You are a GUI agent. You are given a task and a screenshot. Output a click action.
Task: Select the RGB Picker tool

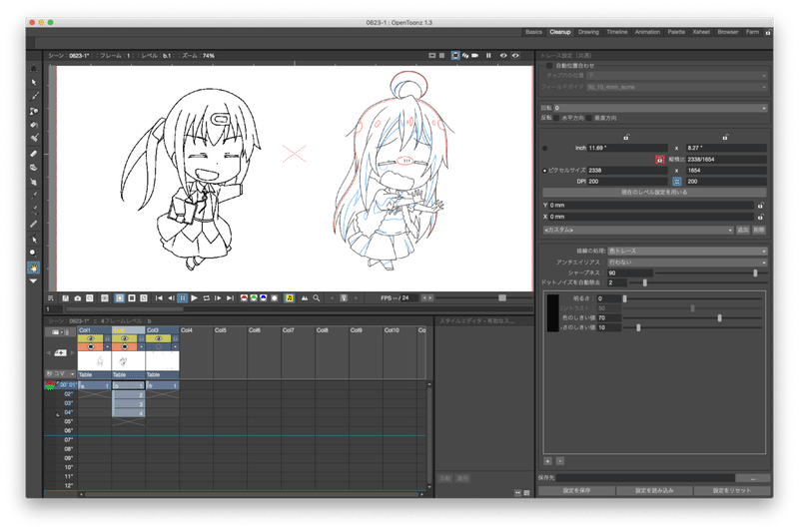point(34,210)
